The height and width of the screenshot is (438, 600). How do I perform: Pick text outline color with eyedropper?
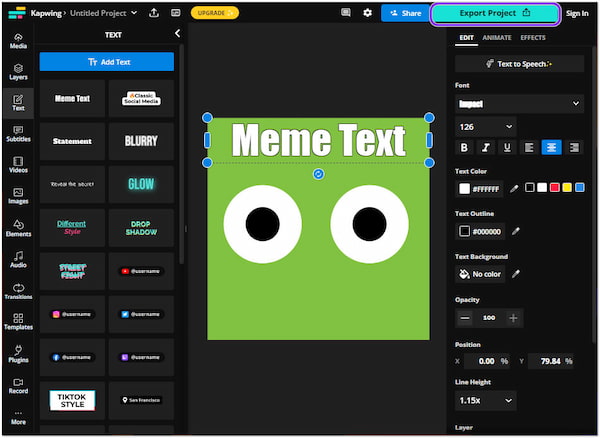pyautogui.click(x=515, y=231)
